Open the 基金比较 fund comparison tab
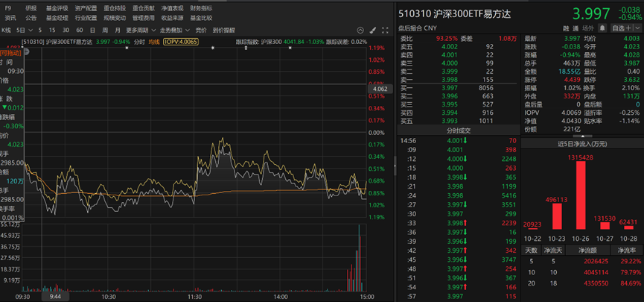Viewport: 644px width, 302px height. tap(201, 18)
